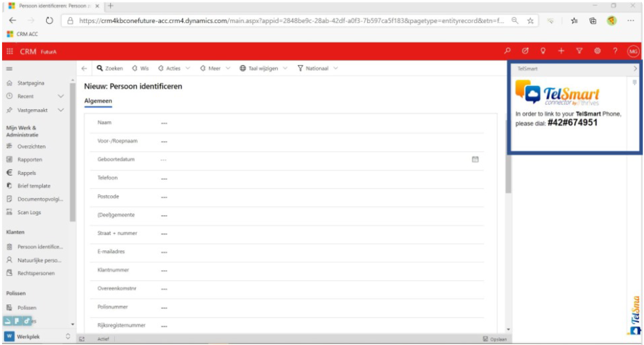Open the app launcher waffle icon

9,51
